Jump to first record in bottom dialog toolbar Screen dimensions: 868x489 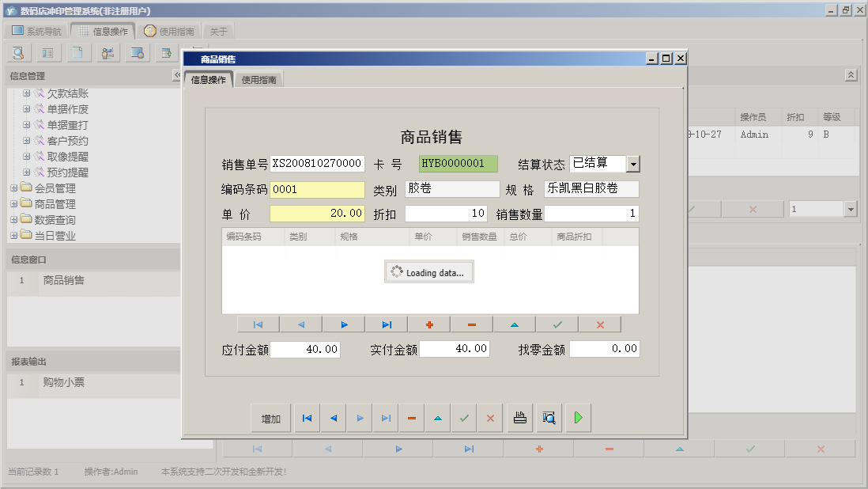point(307,418)
